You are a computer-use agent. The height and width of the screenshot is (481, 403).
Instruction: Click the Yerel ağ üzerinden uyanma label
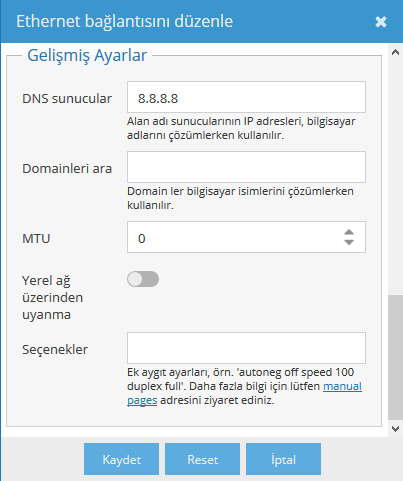(x=52, y=297)
